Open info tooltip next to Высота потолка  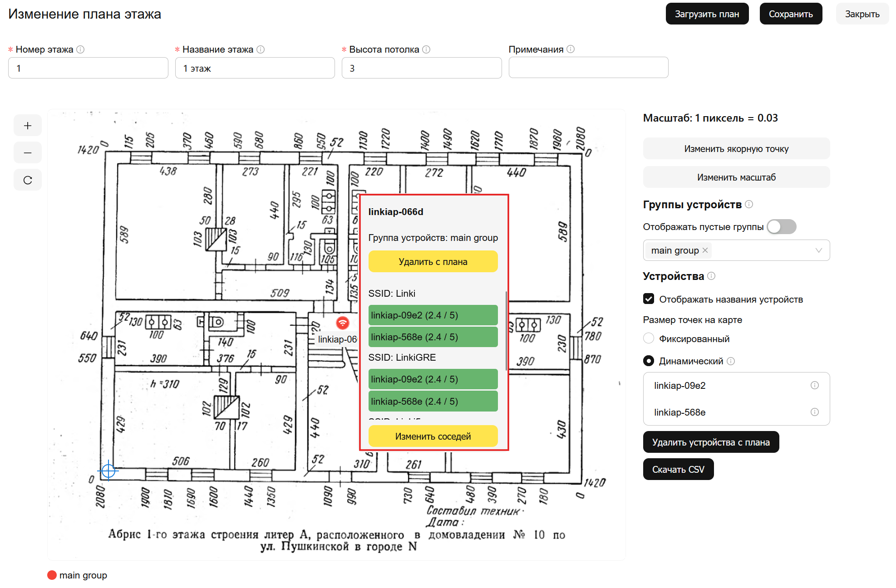coord(426,49)
